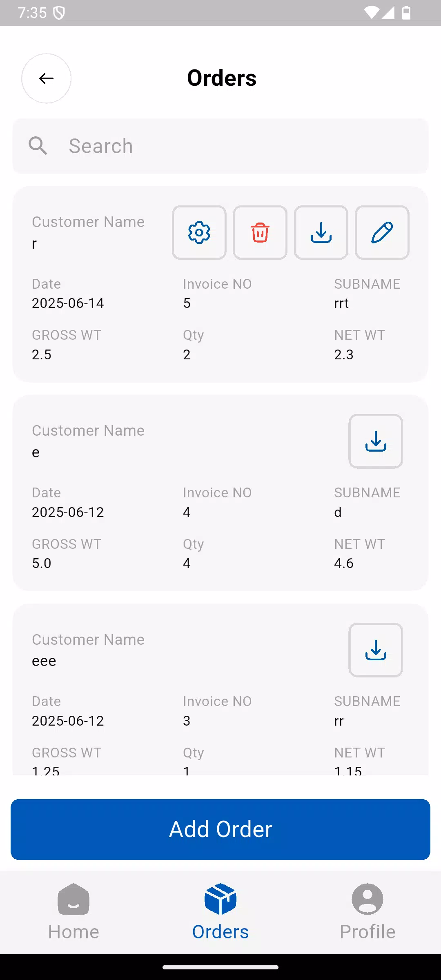Download invoice 3 for customer eee
Image resolution: width=441 pixels, height=980 pixels.
pyautogui.click(x=376, y=650)
